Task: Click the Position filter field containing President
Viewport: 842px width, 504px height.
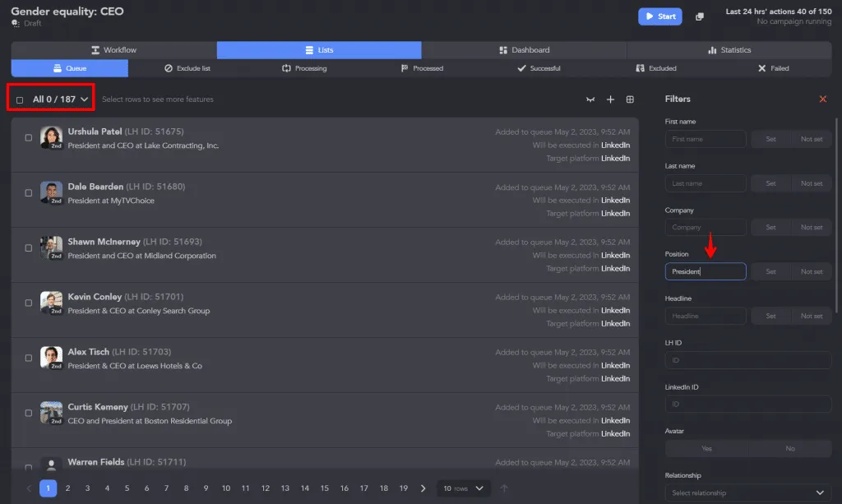Action: pos(705,271)
